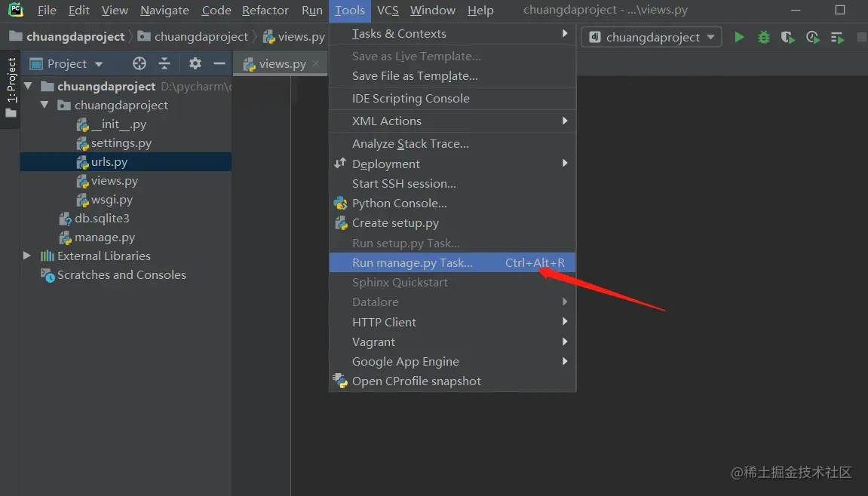
Task: Open the File menu
Action: click(47, 10)
